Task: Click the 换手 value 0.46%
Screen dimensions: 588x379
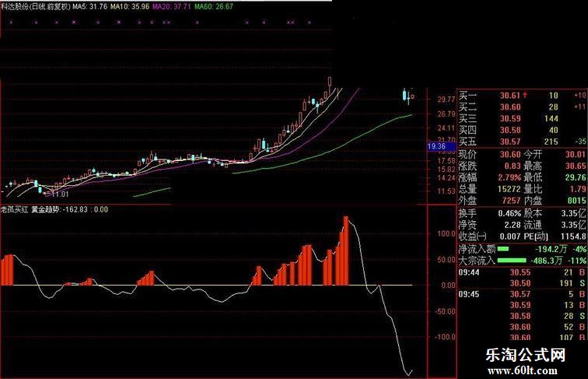Action: 510,213
